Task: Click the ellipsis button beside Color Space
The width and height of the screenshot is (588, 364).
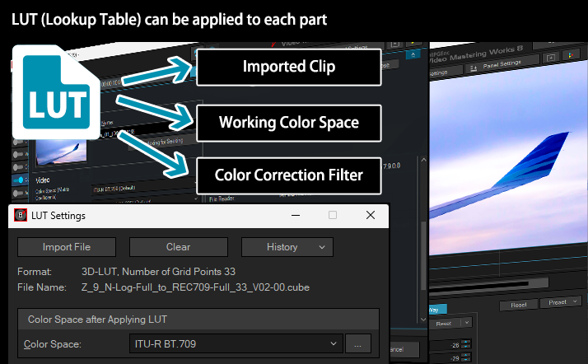Action: [357, 343]
